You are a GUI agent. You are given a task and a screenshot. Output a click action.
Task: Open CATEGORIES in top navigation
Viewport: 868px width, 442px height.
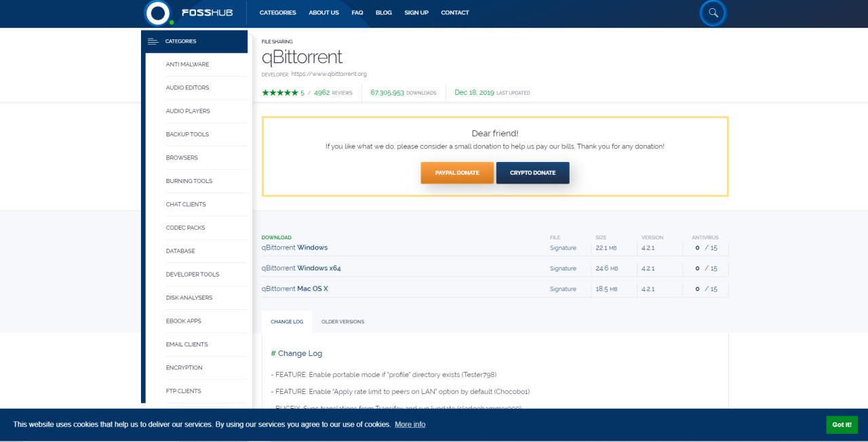[x=278, y=13]
